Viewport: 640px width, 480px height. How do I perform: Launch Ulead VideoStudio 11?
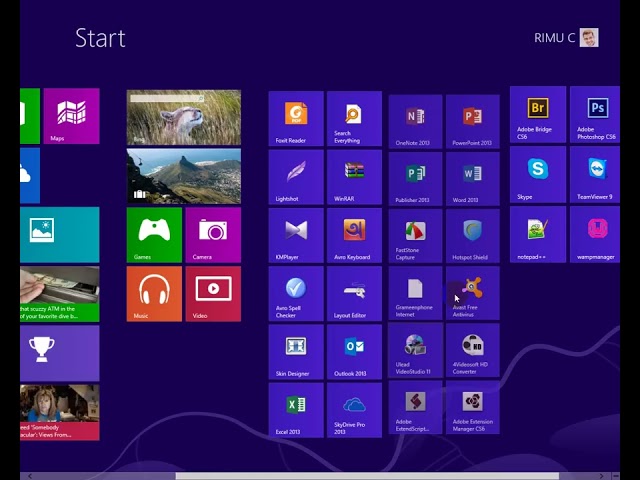(416, 350)
